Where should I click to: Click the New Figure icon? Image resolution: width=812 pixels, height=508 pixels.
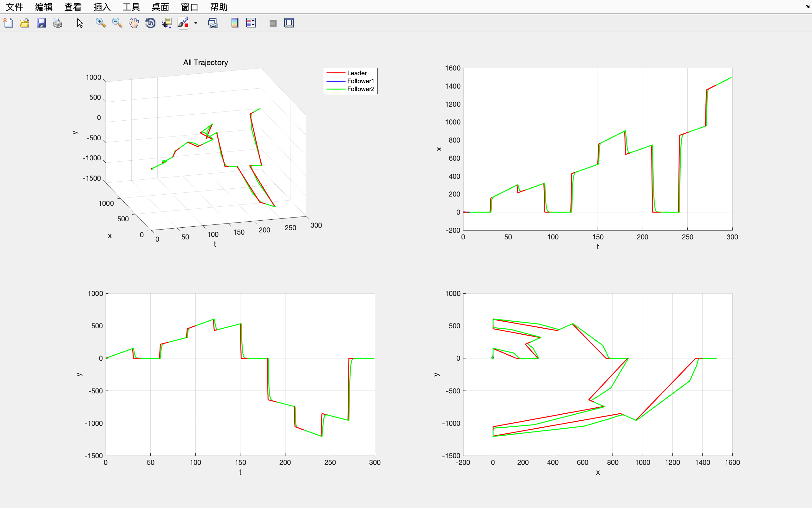(x=8, y=23)
